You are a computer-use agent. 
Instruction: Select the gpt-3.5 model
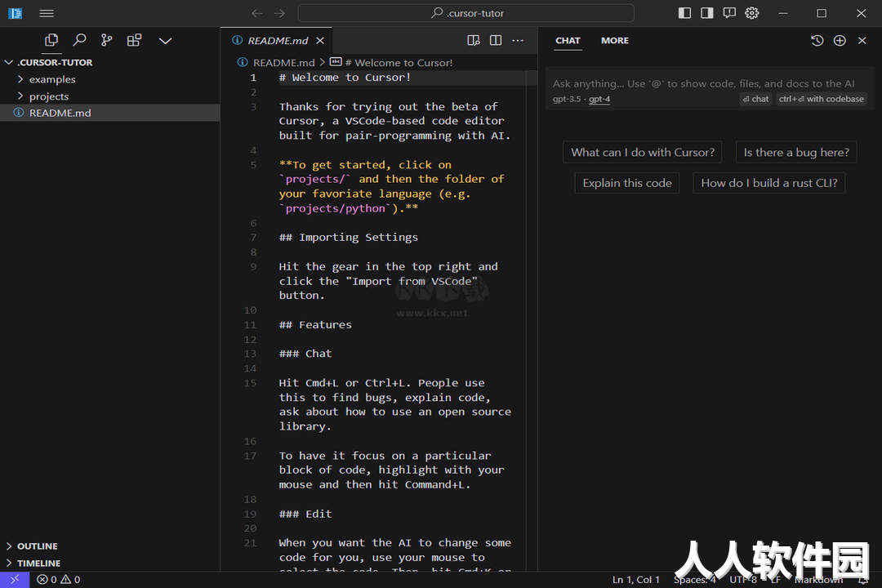567,99
